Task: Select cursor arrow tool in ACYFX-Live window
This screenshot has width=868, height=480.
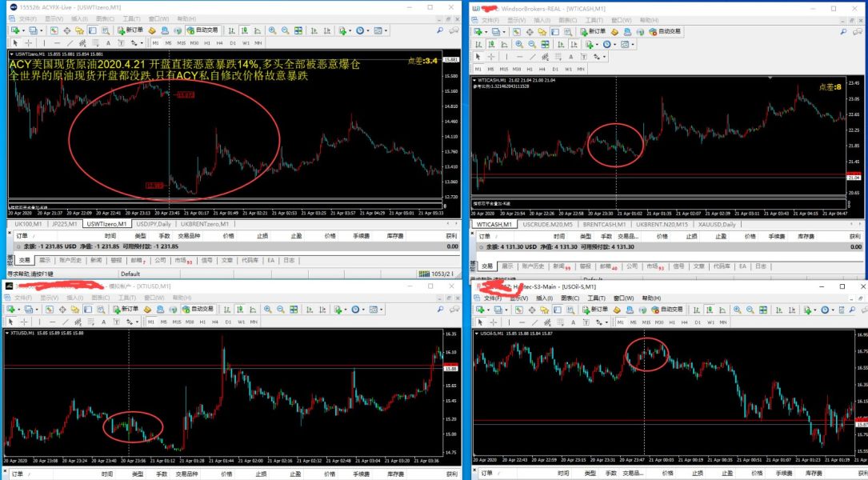Action: click(x=15, y=42)
